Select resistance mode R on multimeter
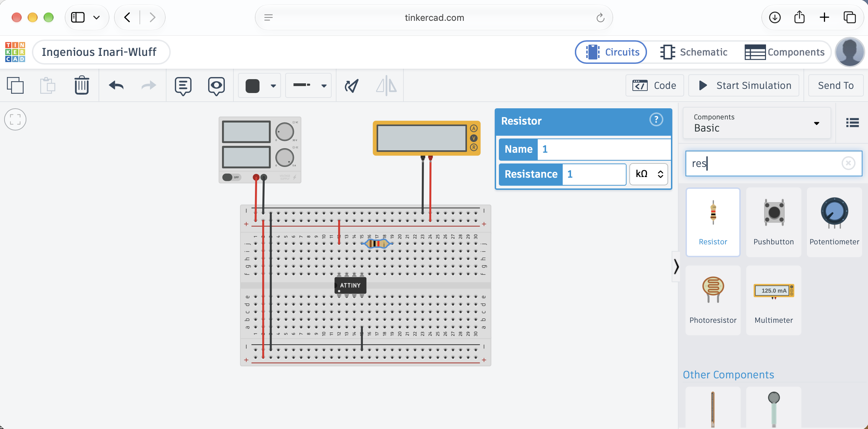Viewport: 868px width, 429px height. pos(474,148)
